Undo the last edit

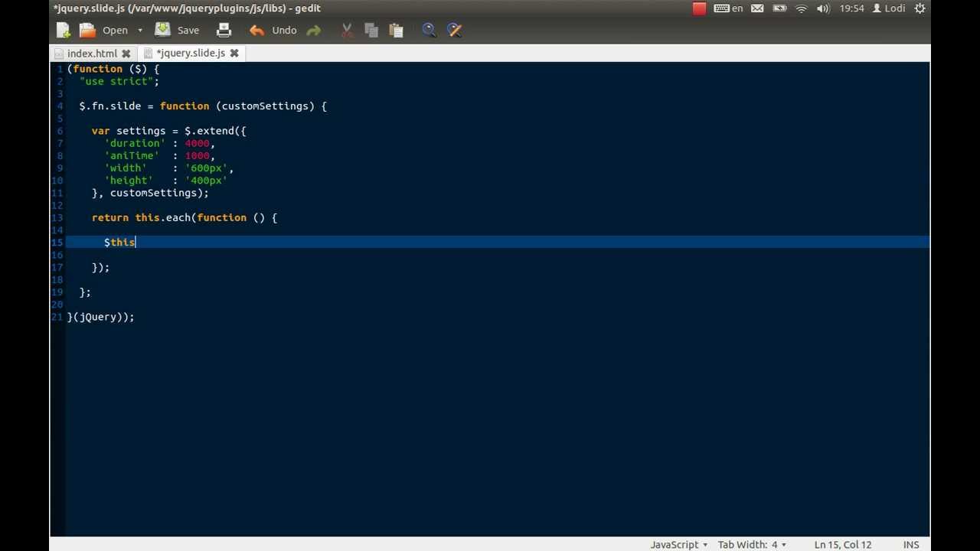click(273, 31)
